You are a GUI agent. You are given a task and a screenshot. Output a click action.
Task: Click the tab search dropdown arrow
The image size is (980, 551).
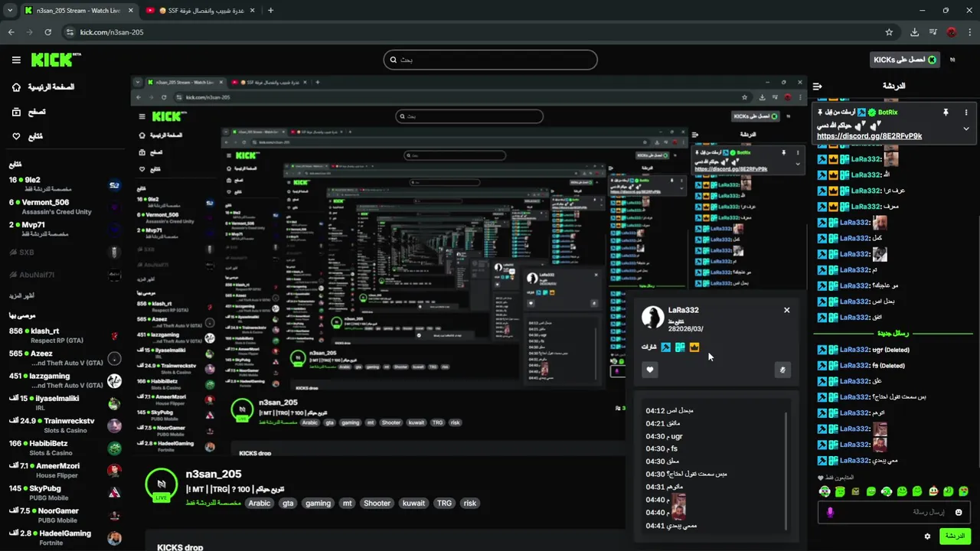[x=8, y=11]
